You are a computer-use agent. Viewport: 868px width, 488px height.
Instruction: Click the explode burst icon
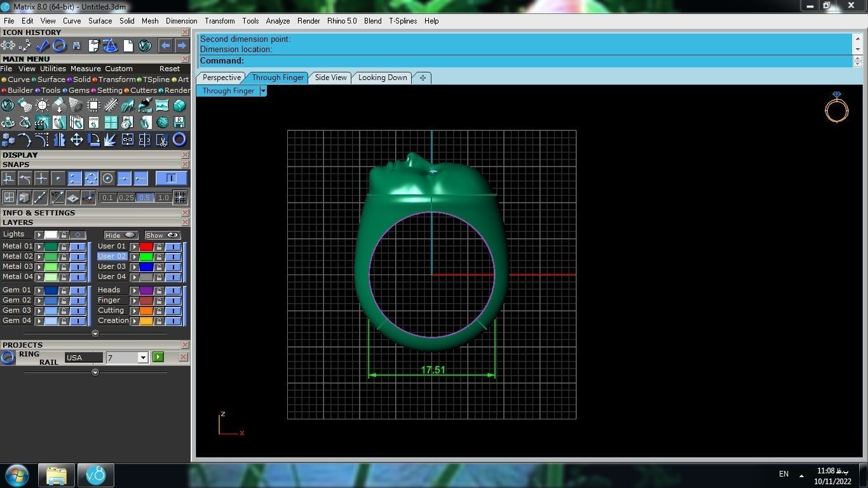coord(111,139)
